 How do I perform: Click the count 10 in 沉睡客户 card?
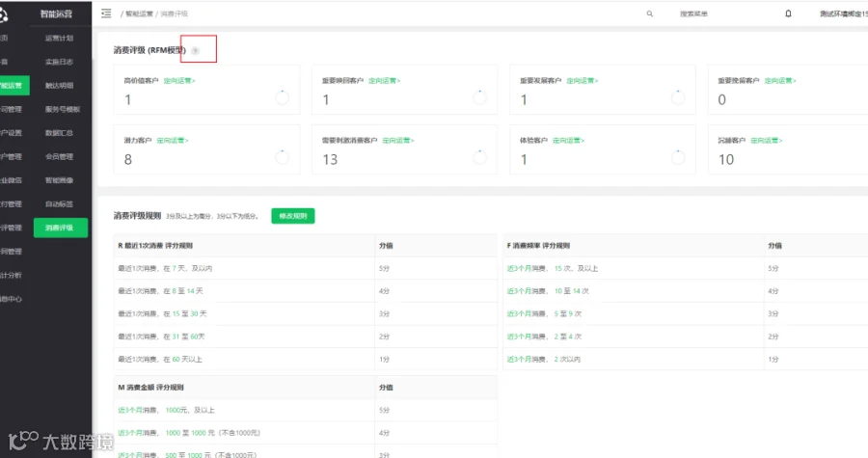(x=725, y=160)
